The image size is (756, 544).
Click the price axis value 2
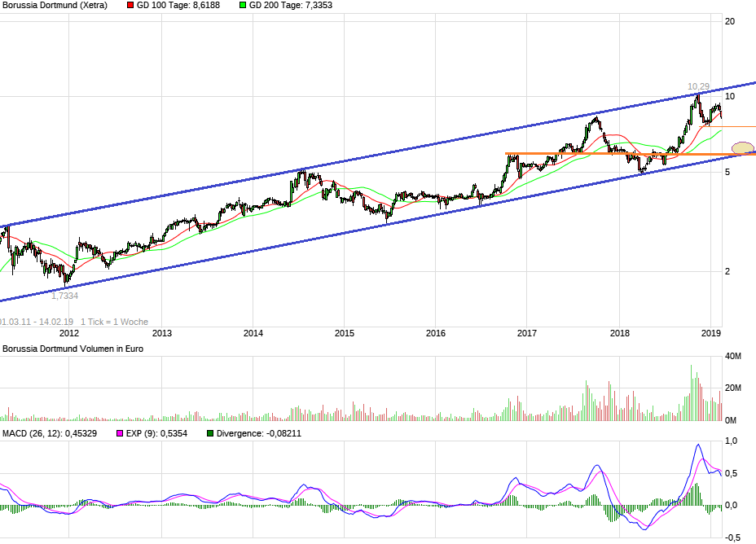coord(727,271)
